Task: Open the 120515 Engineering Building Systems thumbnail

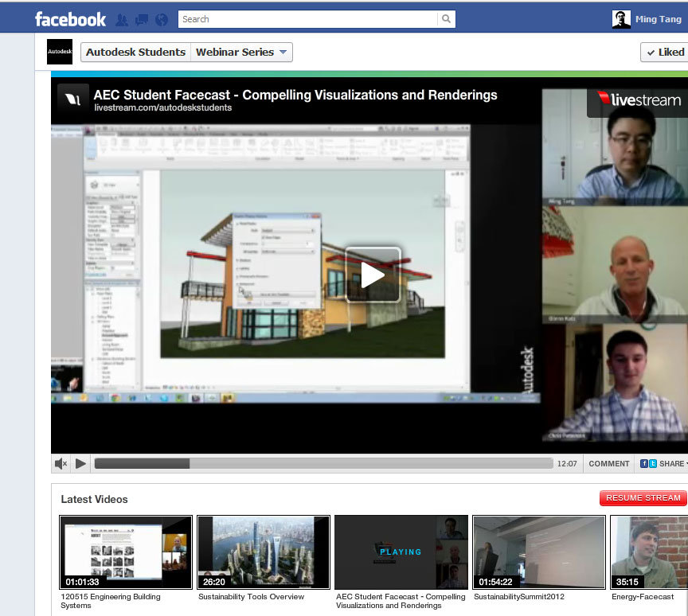Action: click(x=126, y=552)
